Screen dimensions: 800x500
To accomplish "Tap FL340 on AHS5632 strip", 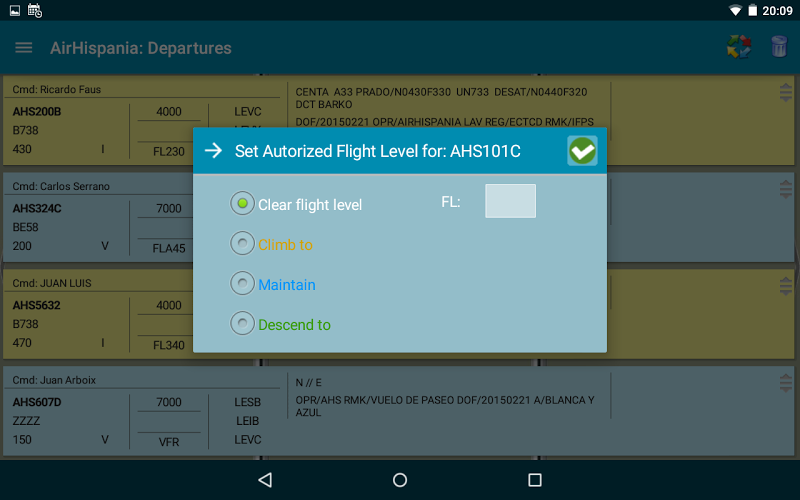I will pyautogui.click(x=169, y=345).
